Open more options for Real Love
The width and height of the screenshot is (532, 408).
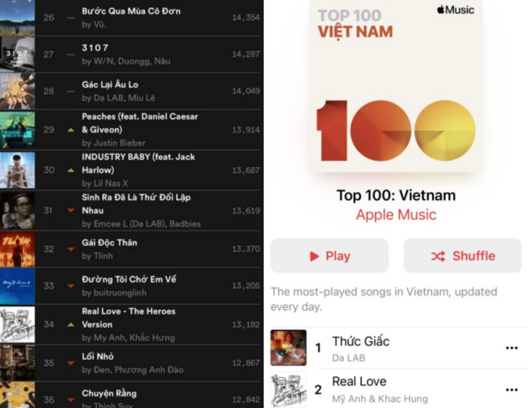[512, 389]
